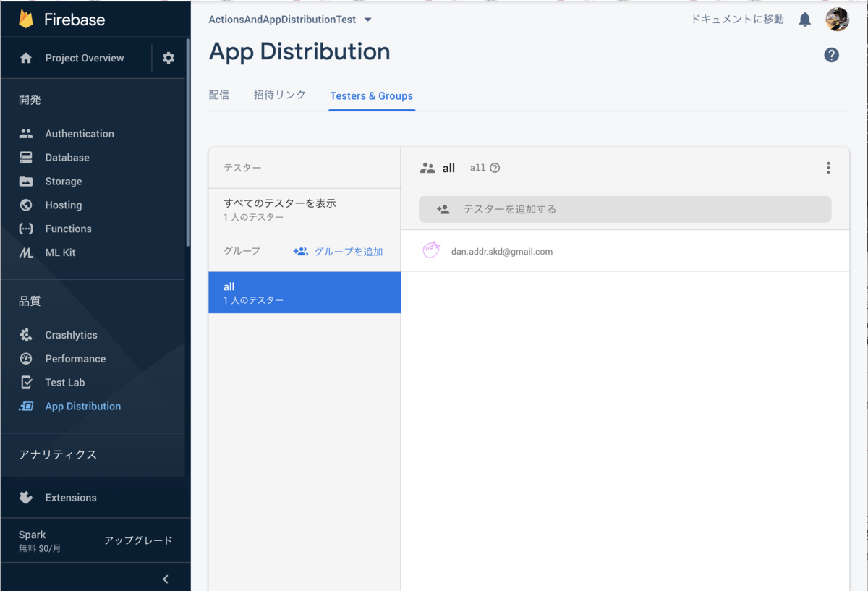This screenshot has width=868, height=591.
Task: Open the all group more options menu
Action: (x=828, y=168)
